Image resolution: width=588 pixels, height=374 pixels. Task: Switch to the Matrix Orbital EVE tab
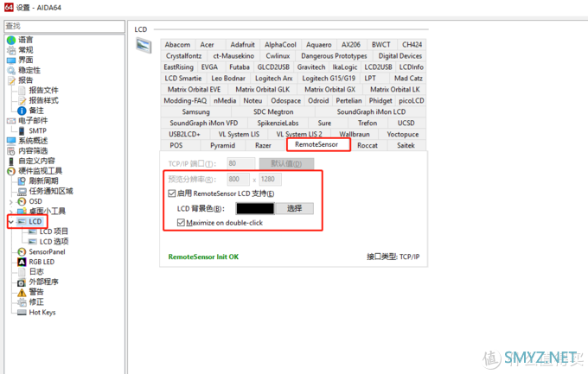(194, 89)
